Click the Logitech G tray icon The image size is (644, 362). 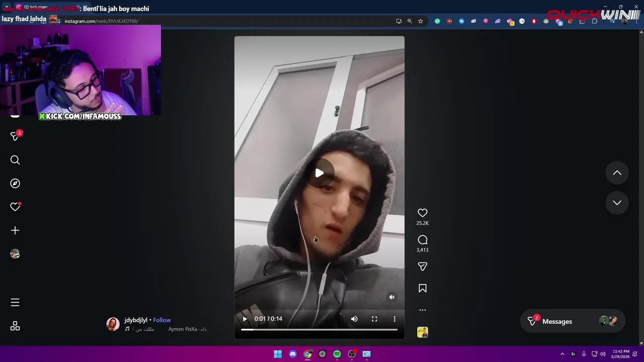(x=573, y=354)
